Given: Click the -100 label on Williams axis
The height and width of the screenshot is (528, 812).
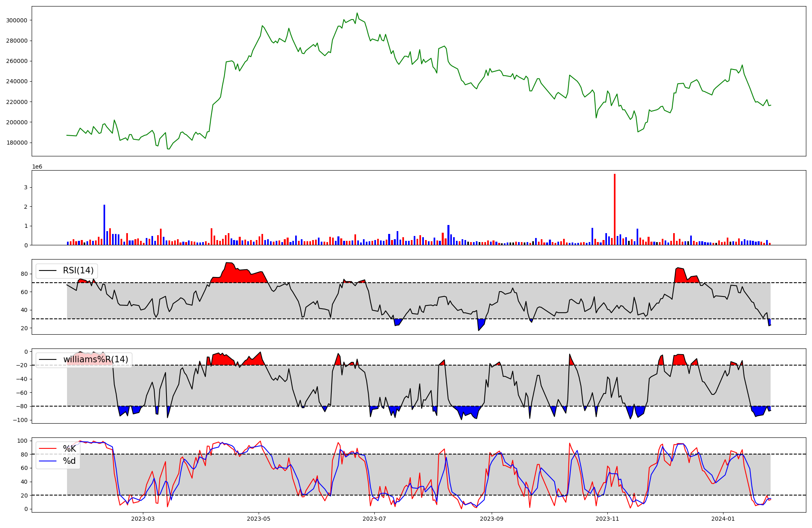Looking at the screenshot, I should pyautogui.click(x=20, y=420).
